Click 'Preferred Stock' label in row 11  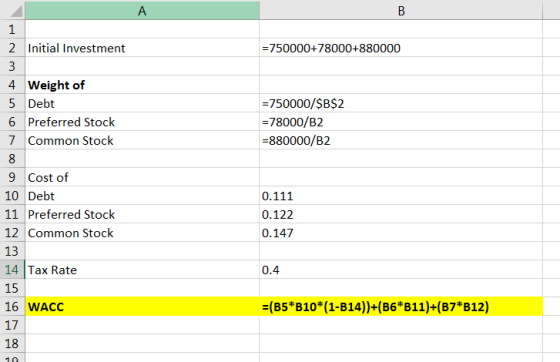pyautogui.click(x=142, y=215)
